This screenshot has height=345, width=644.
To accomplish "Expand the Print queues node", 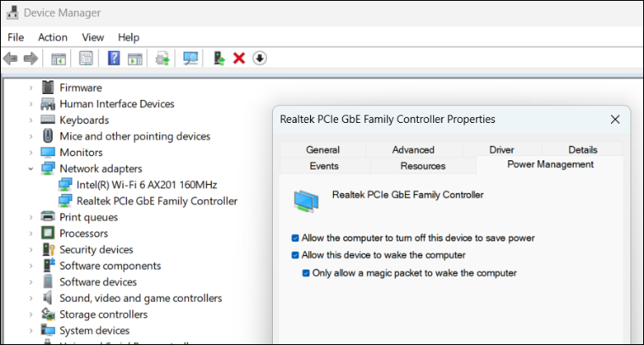I will pos(31,217).
